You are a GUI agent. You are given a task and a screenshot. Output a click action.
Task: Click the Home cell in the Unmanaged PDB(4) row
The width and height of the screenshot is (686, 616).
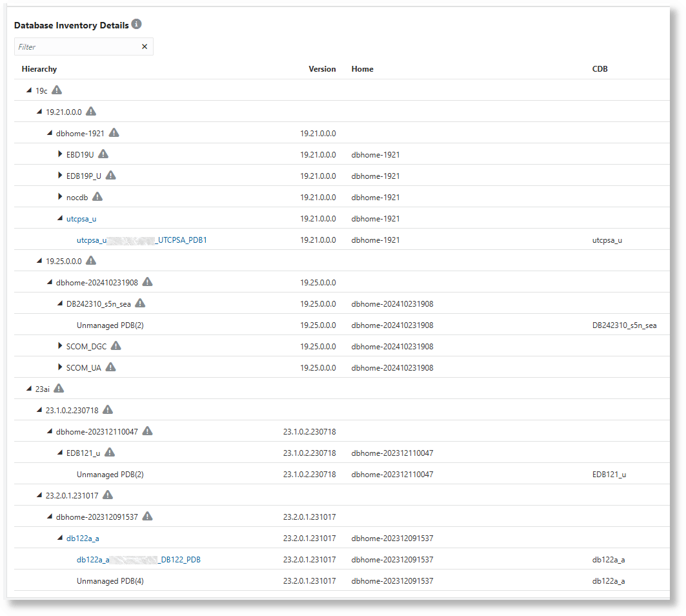click(392, 581)
